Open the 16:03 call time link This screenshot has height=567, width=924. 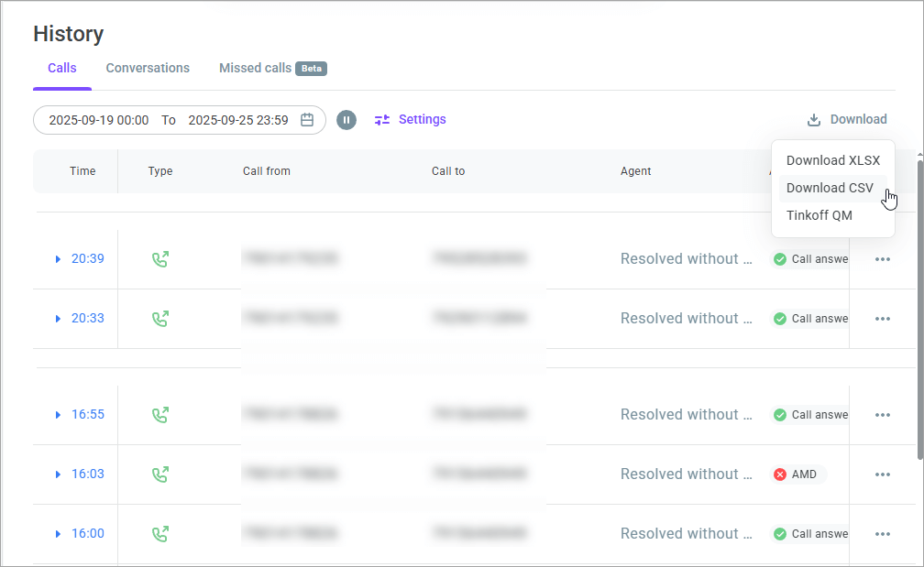click(88, 474)
